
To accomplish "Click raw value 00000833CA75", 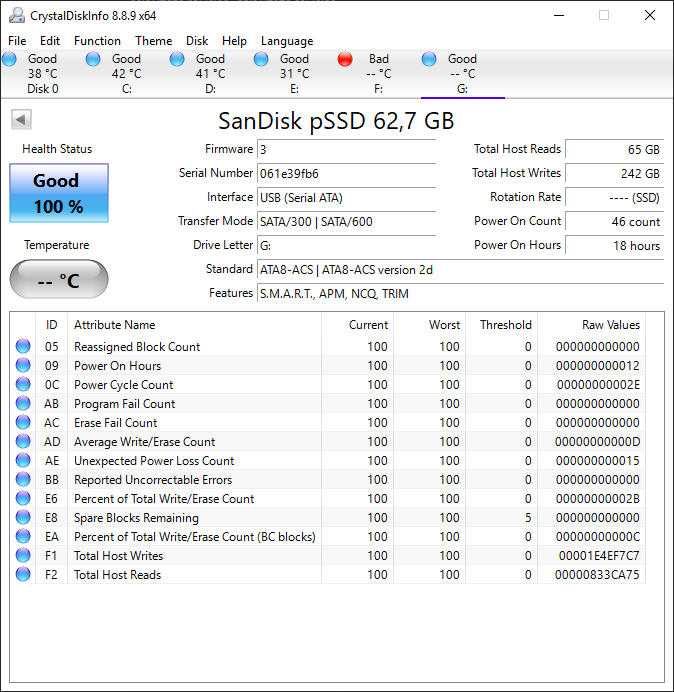I will click(597, 574).
